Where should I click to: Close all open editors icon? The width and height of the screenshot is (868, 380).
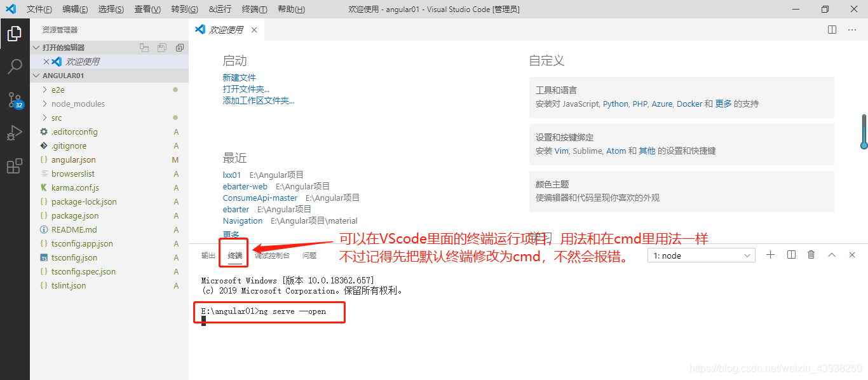(x=180, y=48)
